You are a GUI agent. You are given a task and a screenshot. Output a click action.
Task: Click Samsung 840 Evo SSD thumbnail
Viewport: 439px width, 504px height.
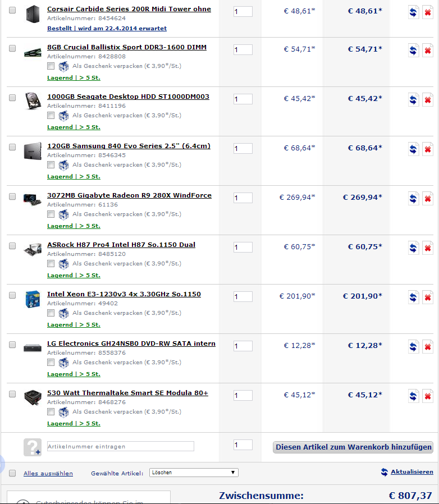coord(33,151)
